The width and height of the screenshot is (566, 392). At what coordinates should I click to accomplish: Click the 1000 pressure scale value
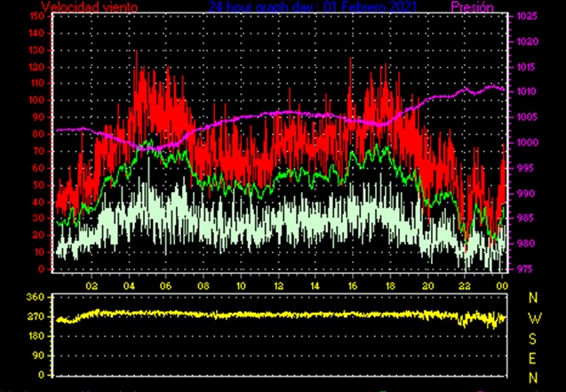(527, 143)
